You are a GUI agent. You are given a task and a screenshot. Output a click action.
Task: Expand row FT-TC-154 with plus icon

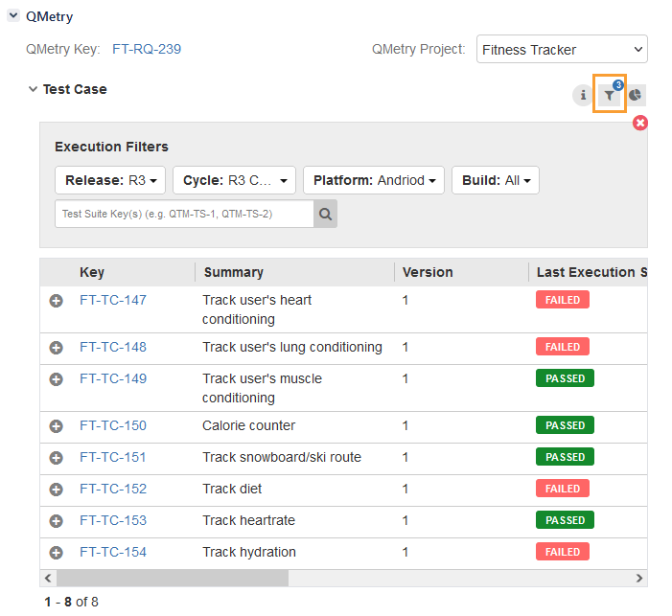coord(56,553)
